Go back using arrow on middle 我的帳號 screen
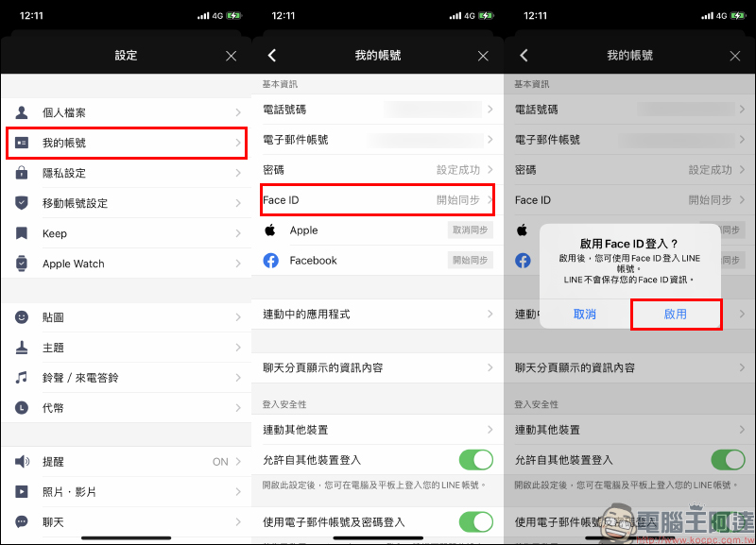756x545 pixels. (x=272, y=56)
